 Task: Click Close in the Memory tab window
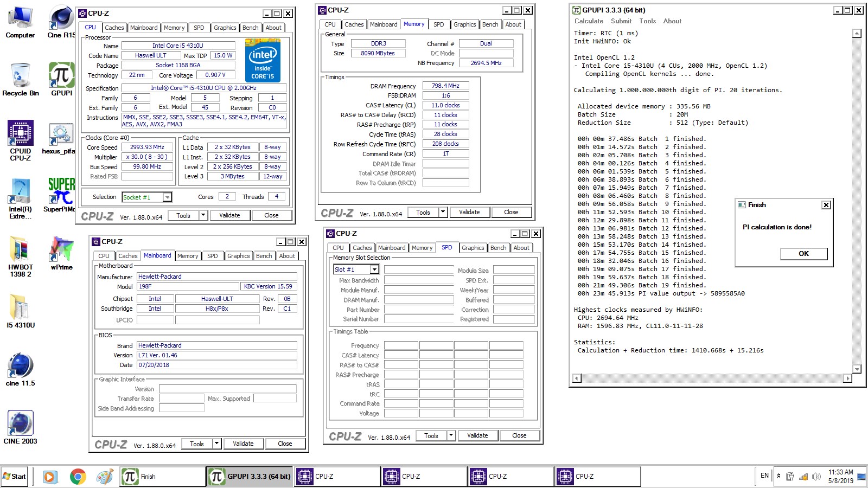(511, 212)
